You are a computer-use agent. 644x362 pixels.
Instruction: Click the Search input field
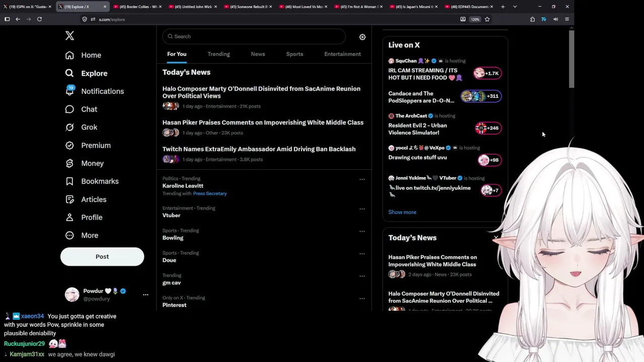coord(254,36)
